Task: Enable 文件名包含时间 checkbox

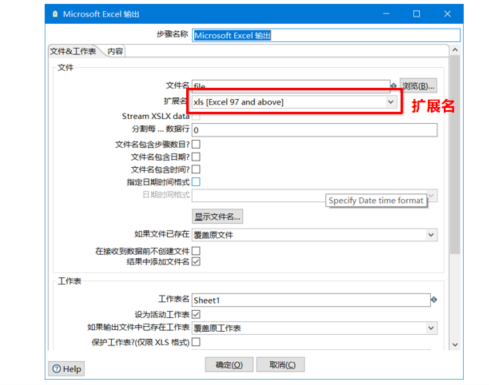Action: [196, 169]
